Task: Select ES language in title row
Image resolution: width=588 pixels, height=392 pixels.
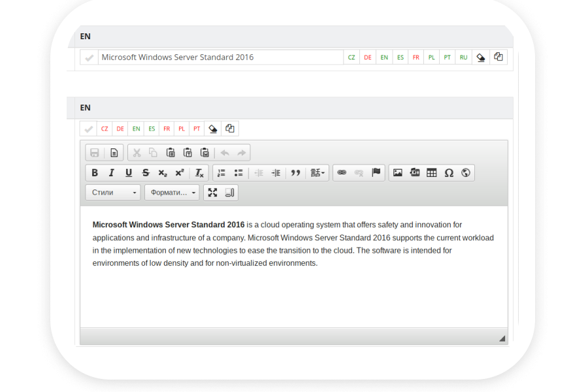Action: click(x=400, y=57)
